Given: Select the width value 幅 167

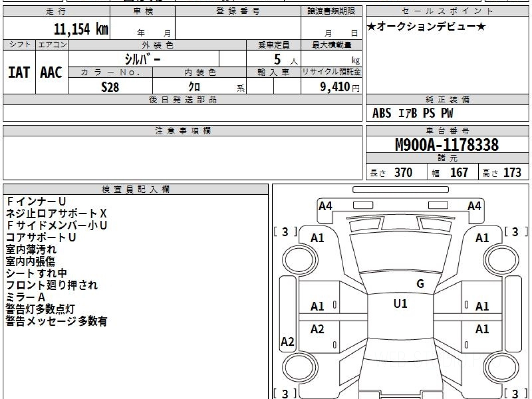Looking at the screenshot, I should tap(450, 172).
